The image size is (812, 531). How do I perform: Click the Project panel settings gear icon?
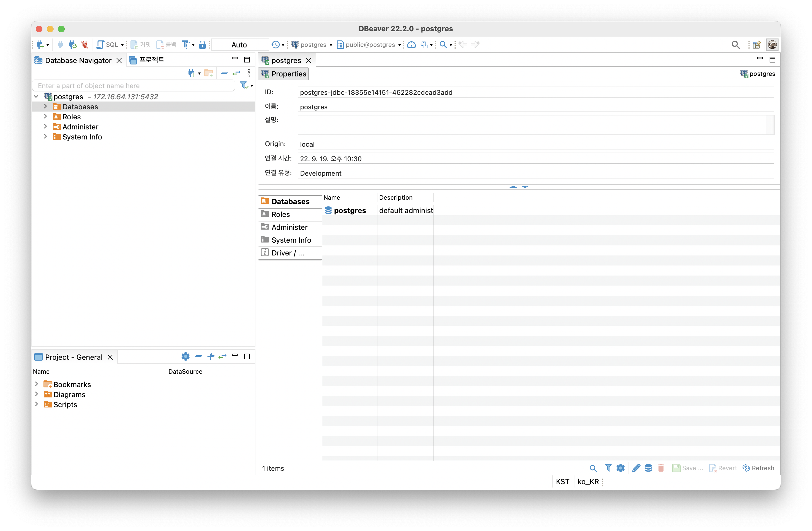(x=185, y=357)
